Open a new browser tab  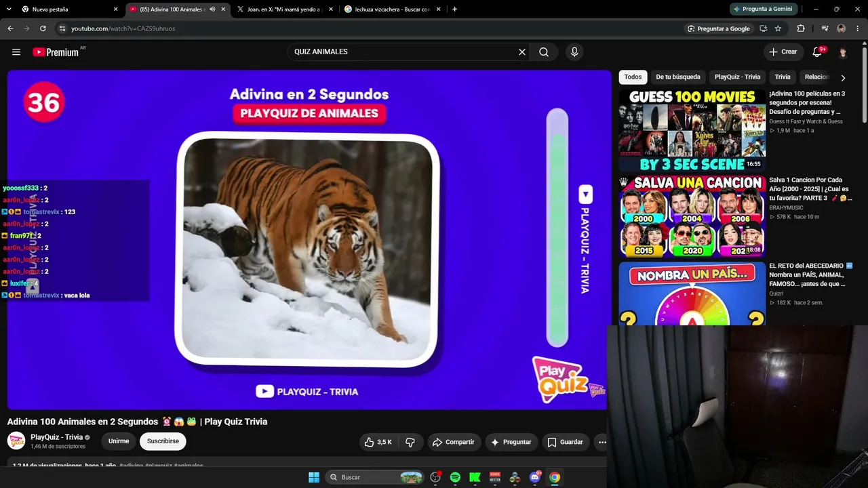coord(454,9)
